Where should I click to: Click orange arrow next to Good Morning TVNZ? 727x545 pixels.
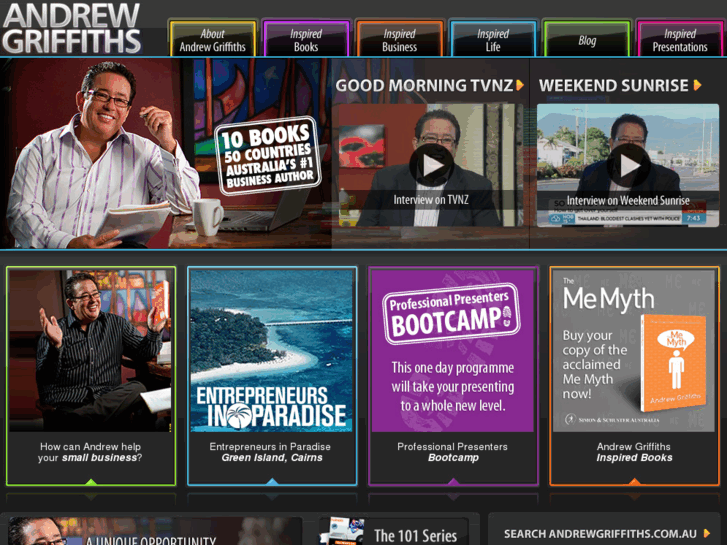click(520, 85)
